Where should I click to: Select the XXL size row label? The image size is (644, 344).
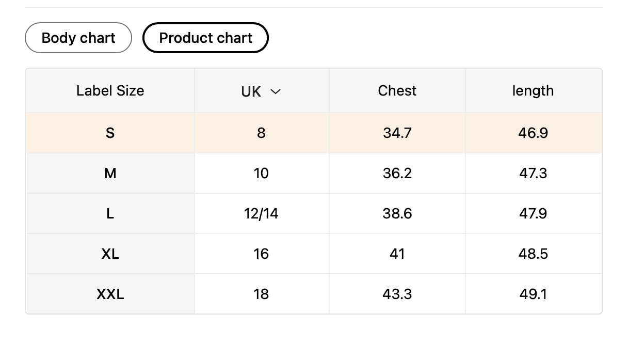click(110, 294)
